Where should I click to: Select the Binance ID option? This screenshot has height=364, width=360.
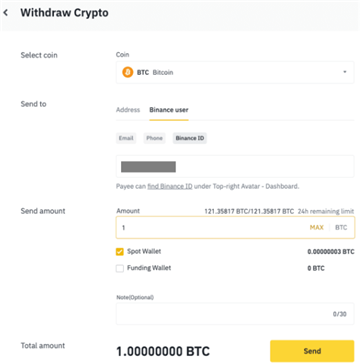tap(190, 138)
